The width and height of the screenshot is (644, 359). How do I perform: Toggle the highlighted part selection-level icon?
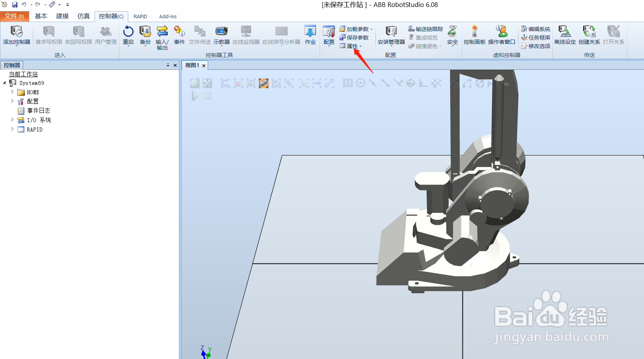click(263, 83)
